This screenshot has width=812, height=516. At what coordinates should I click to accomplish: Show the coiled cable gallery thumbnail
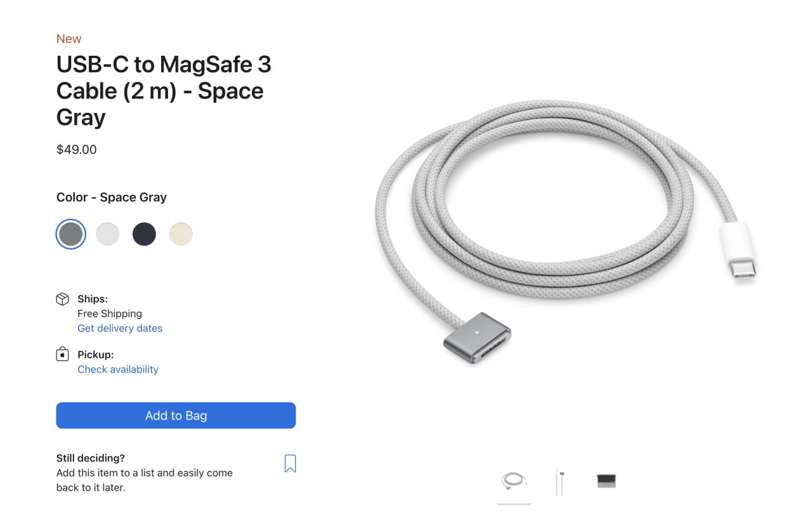514,480
